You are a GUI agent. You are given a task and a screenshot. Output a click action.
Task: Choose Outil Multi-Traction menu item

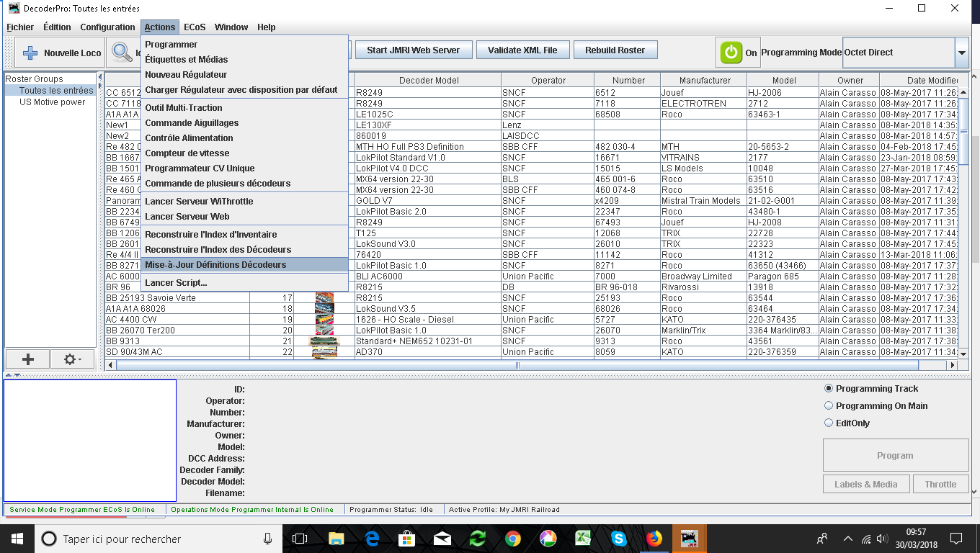245,108
